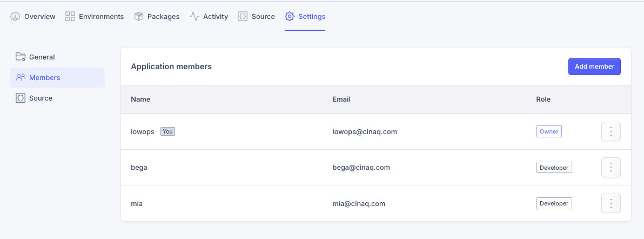Click the Developer badge in mia's row
Viewport: 644px width, 239px height.
[554, 203]
